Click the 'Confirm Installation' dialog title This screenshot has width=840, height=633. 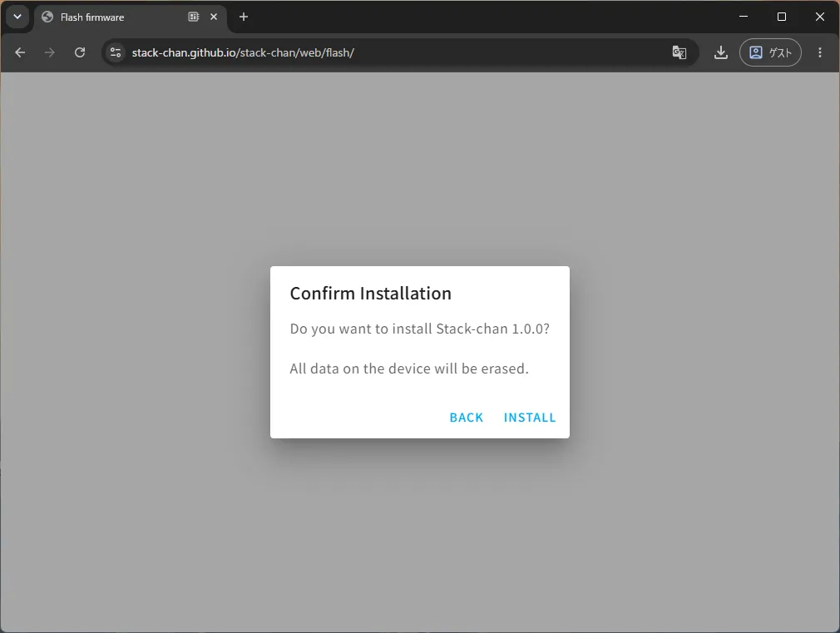(x=371, y=294)
